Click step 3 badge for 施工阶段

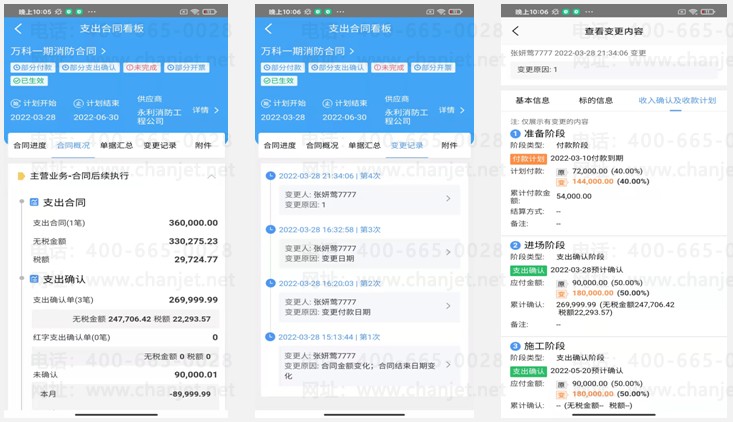tap(515, 346)
